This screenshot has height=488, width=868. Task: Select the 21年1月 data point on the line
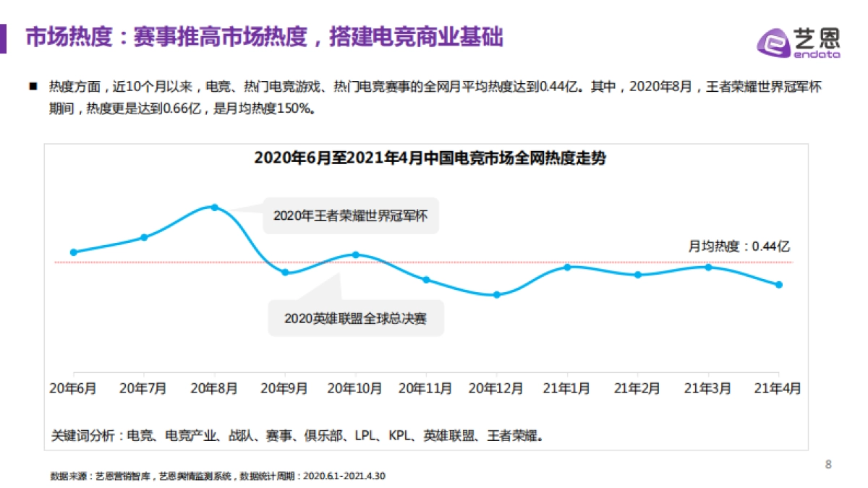point(566,266)
